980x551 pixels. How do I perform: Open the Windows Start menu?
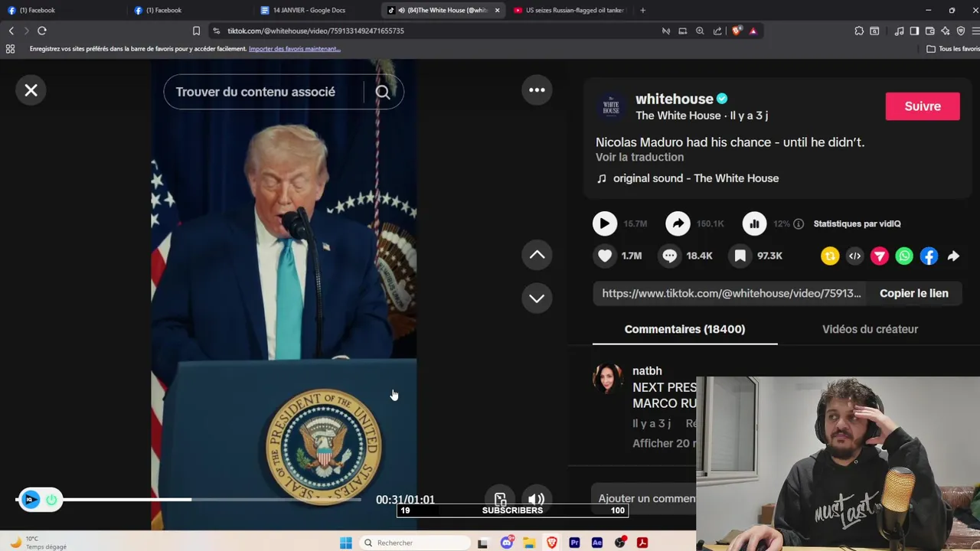pyautogui.click(x=346, y=543)
